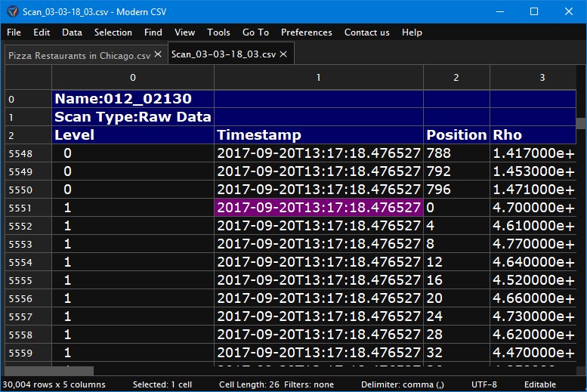This screenshot has height=392, width=587.
Task: Click Position cell with value 24
Action: [456, 316]
